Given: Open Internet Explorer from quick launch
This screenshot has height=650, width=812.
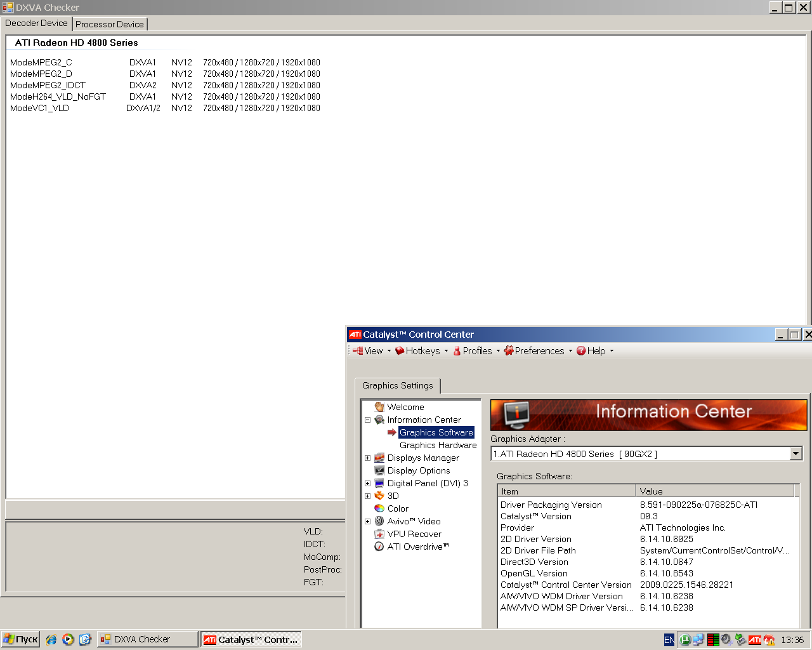Looking at the screenshot, I should pyautogui.click(x=51, y=639).
